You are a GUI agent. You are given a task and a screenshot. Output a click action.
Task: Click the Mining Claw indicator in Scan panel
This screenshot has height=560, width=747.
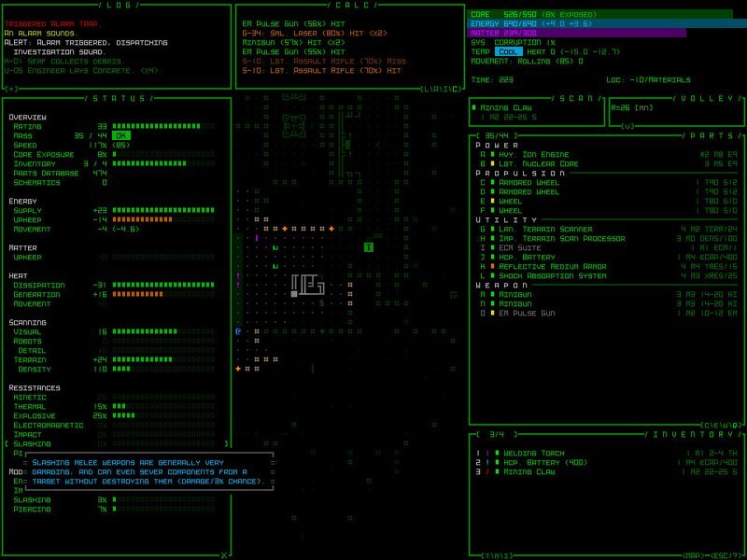coord(473,108)
